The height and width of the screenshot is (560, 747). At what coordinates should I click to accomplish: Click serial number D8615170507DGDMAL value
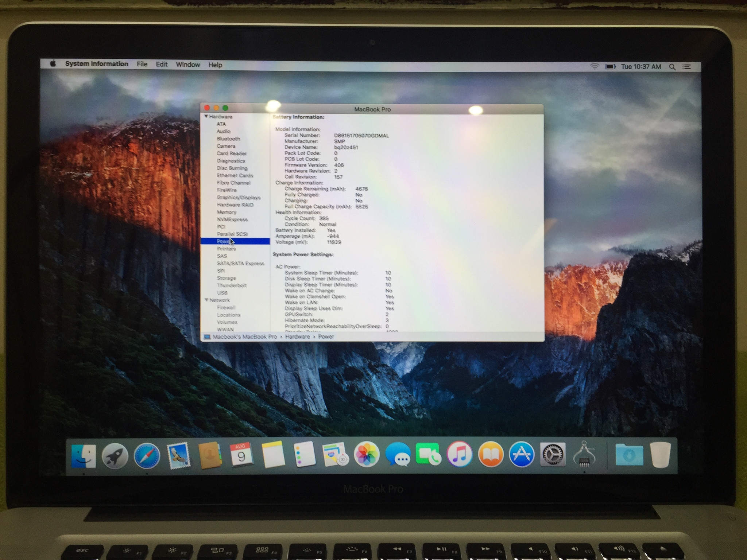361,135
